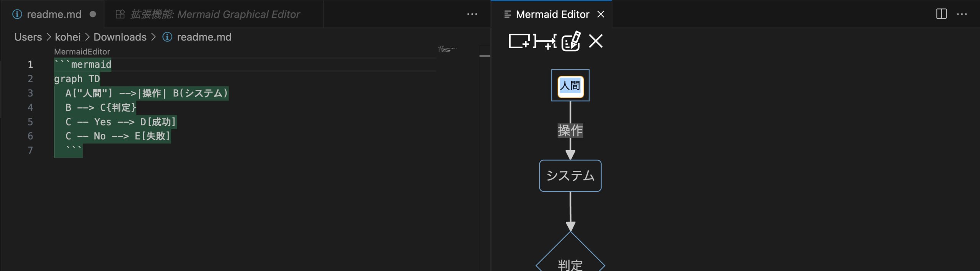This screenshot has width=980, height=271.
Task: Click the split editor right icon
Action: 941,14
